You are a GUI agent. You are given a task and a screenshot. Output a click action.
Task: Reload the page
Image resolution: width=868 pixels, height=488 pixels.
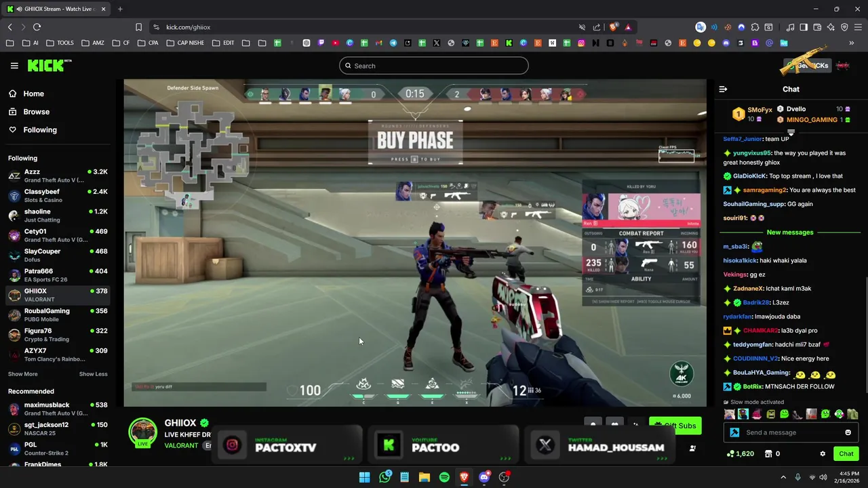[x=37, y=27]
